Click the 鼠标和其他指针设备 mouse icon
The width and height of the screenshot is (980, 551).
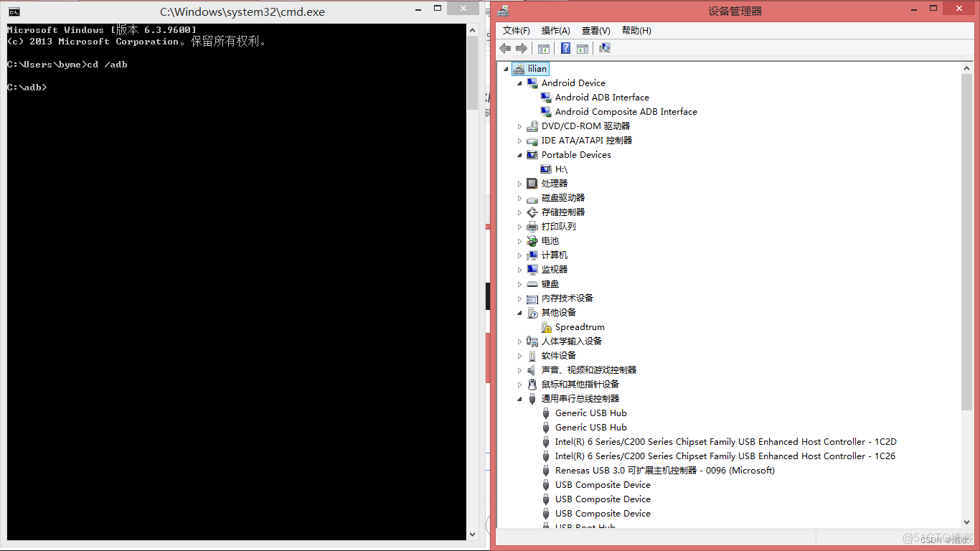coord(532,385)
